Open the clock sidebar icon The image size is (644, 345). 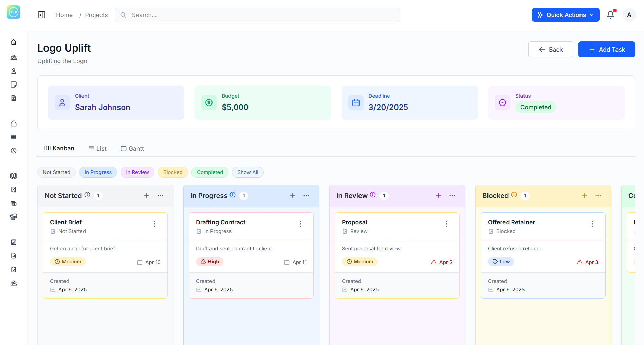[14, 151]
